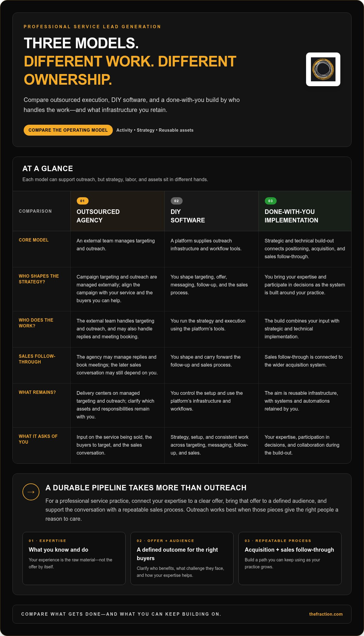Open thefraction.com link in footer
Image resolution: width=364 pixels, height=636 pixels.
coord(326,614)
